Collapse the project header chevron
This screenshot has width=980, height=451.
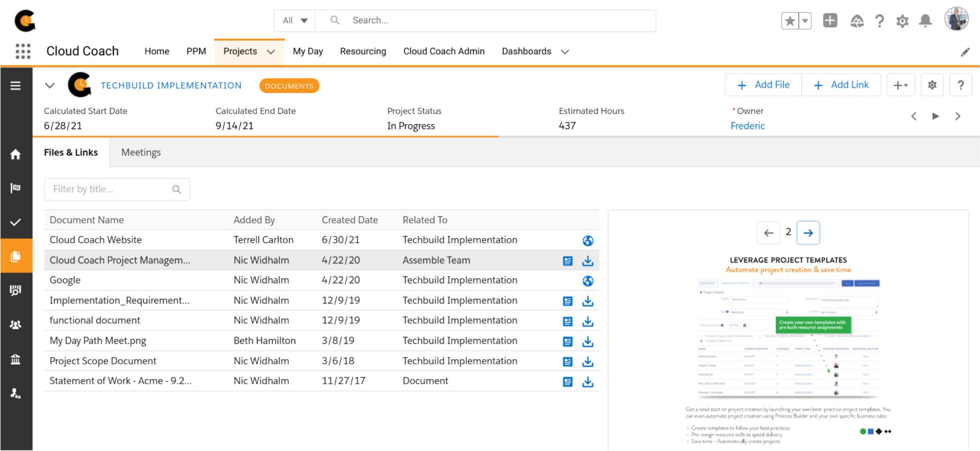pos(49,85)
